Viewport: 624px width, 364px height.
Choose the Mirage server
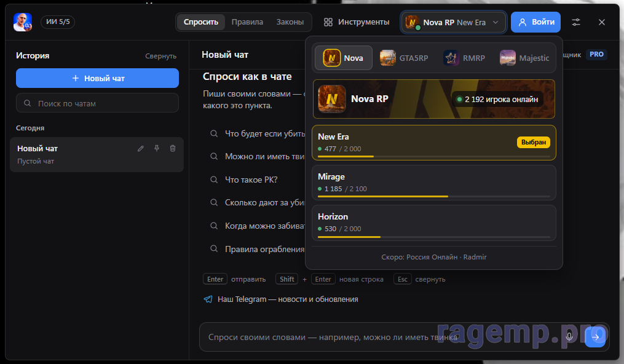click(434, 183)
